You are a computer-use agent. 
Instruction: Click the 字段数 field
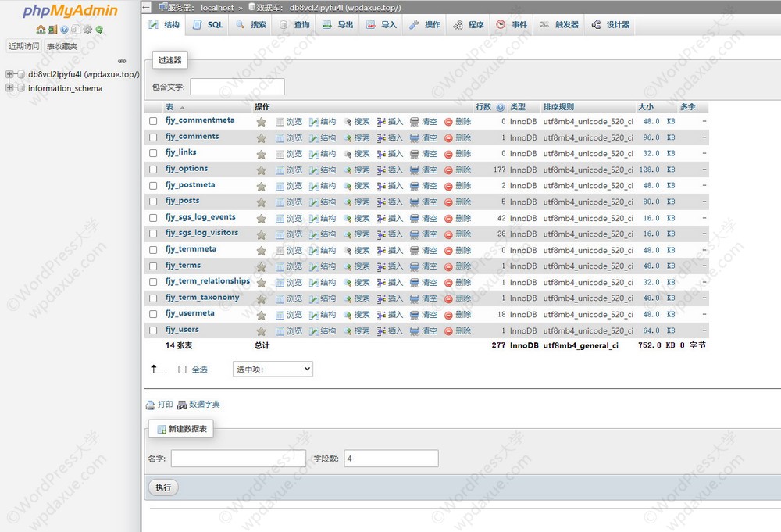point(391,459)
